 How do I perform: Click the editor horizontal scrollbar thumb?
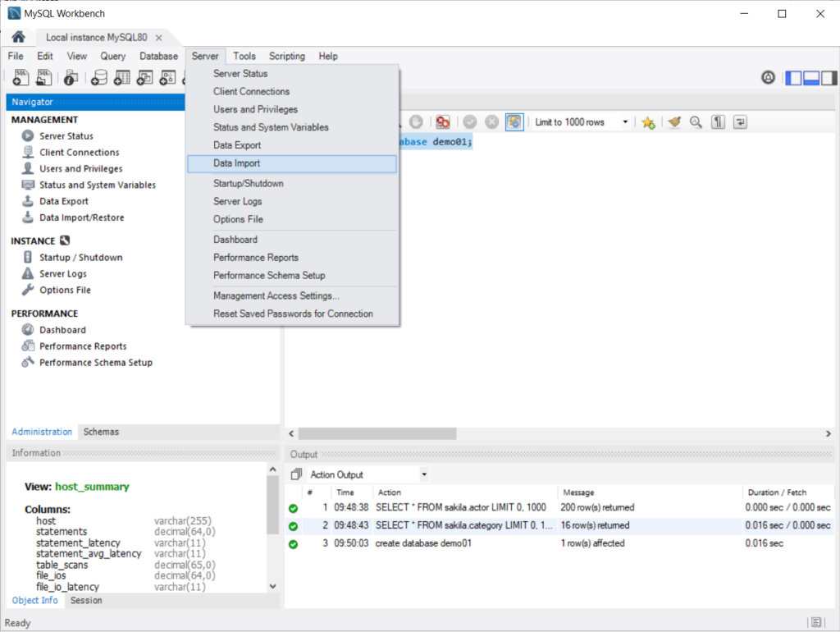pyautogui.click(x=377, y=433)
